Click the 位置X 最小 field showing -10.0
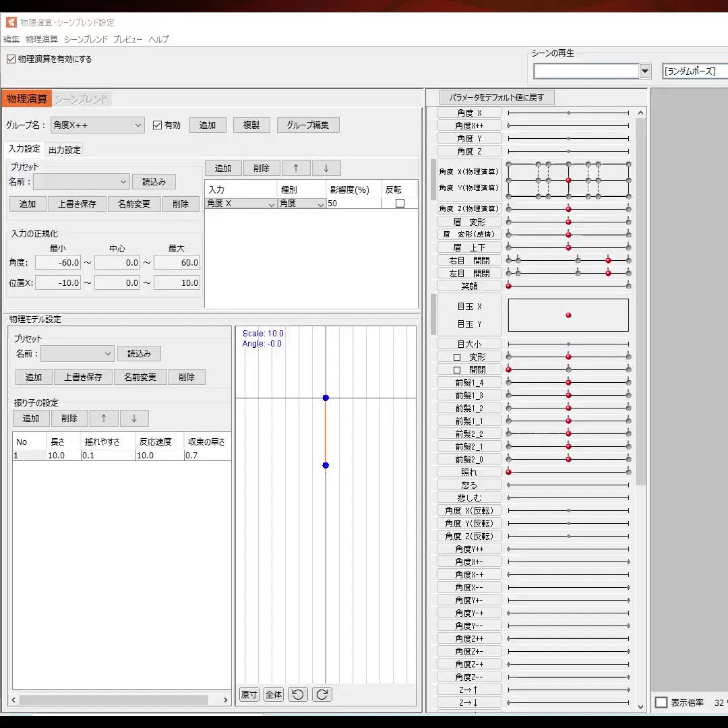Screen dimensions: 728x728 58,282
